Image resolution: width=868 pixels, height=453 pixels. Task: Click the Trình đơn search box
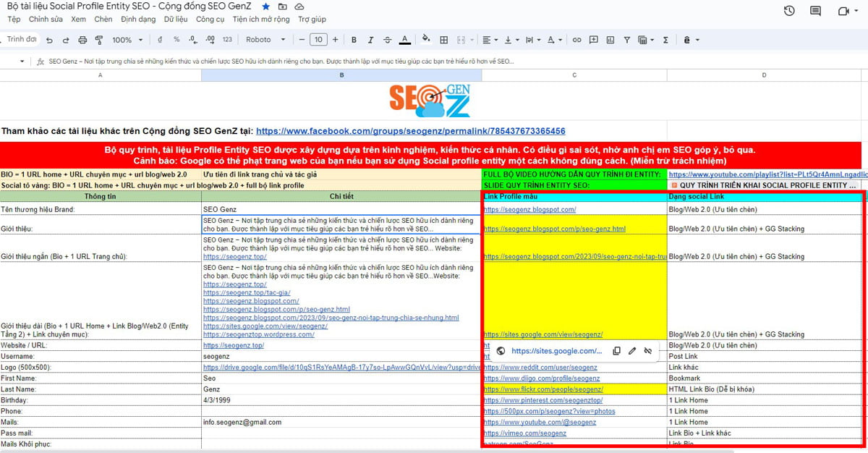pyautogui.click(x=20, y=40)
